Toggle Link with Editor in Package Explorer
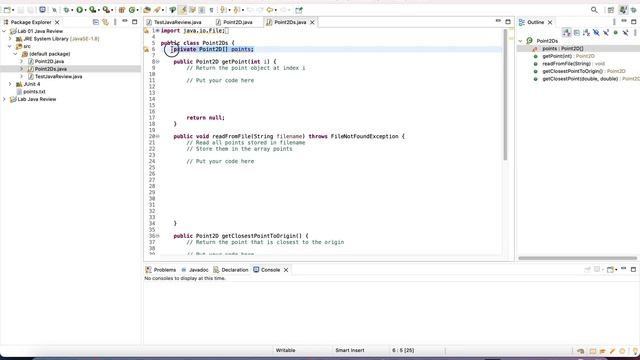This screenshot has width=640, height=360. pos(105,22)
